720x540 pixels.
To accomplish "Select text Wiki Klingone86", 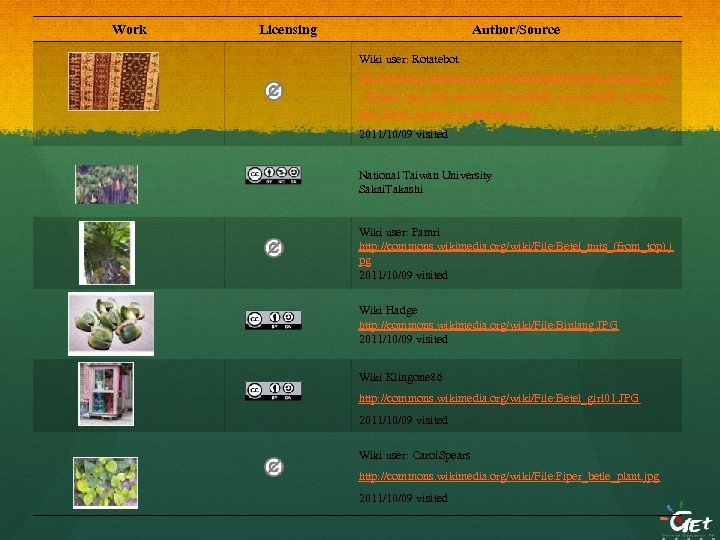I will (401, 377).
